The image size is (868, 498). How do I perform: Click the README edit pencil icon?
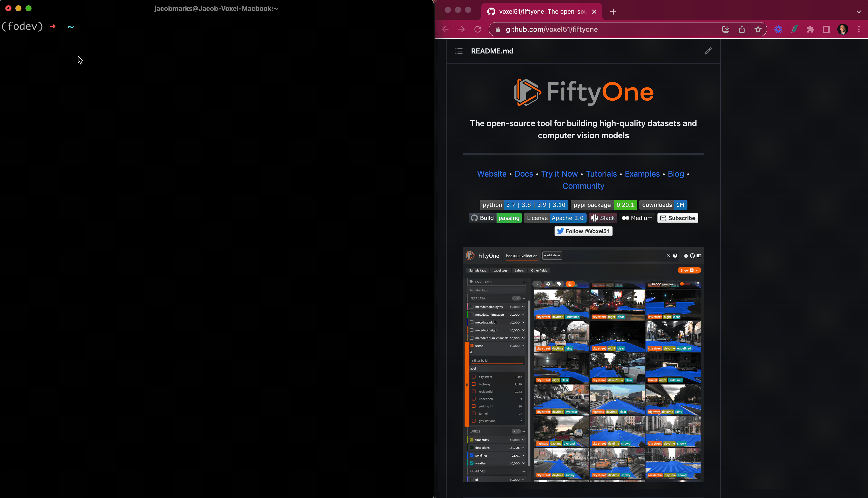(x=708, y=51)
